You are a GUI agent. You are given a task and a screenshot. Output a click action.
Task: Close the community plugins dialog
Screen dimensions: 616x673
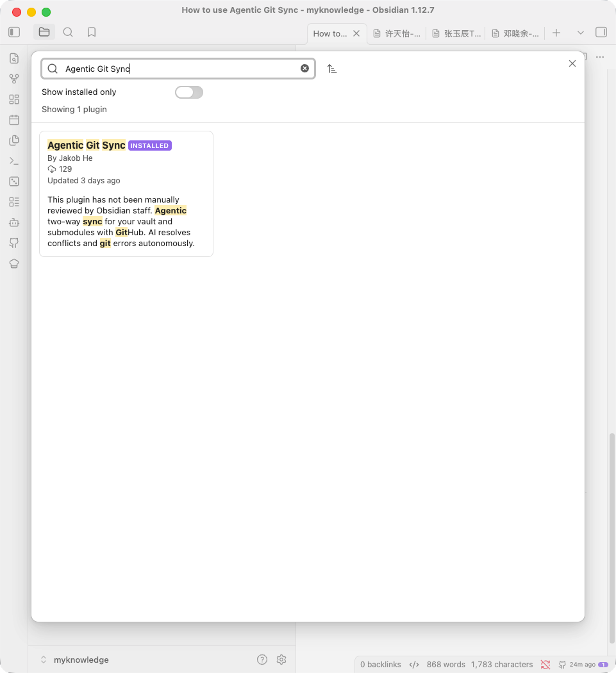572,63
